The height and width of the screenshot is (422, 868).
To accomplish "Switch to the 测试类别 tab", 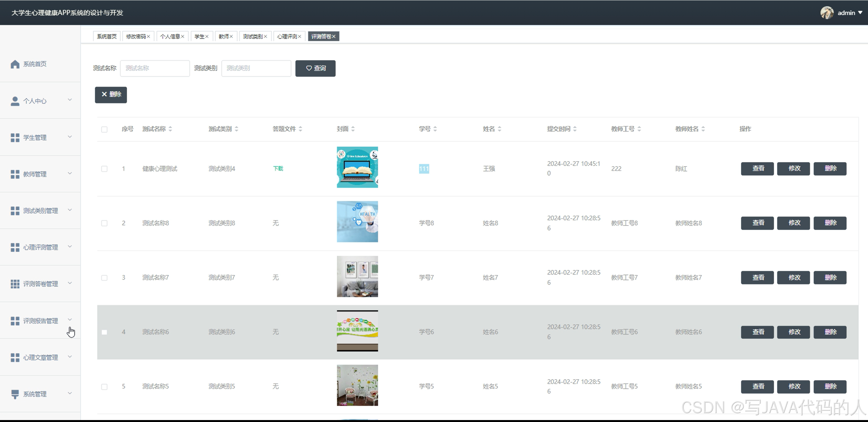I will 253,37.
